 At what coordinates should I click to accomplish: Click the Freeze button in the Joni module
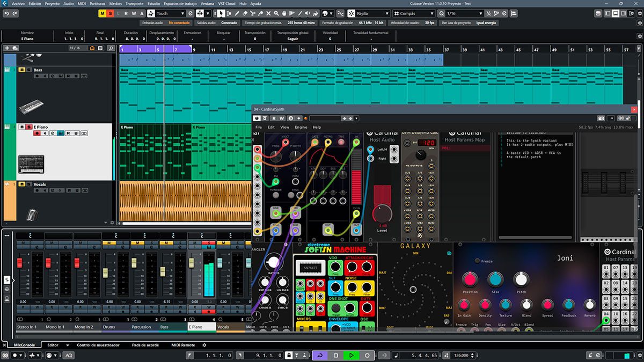477,261
